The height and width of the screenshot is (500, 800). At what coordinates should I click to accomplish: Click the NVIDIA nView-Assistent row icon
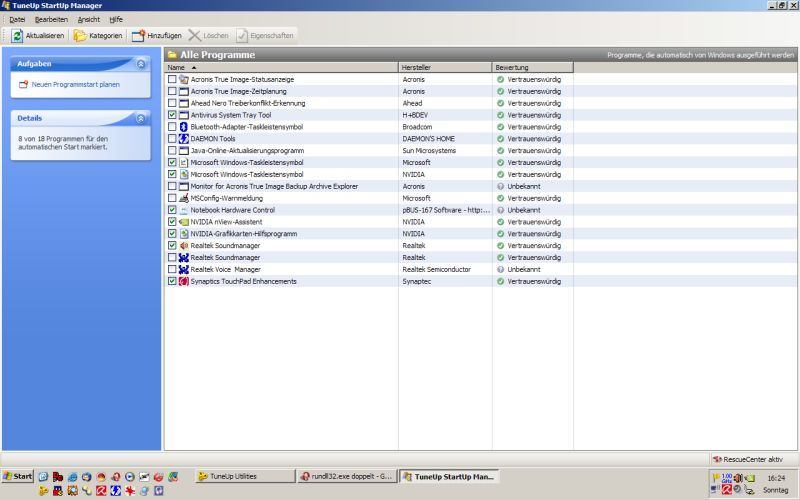(184, 222)
